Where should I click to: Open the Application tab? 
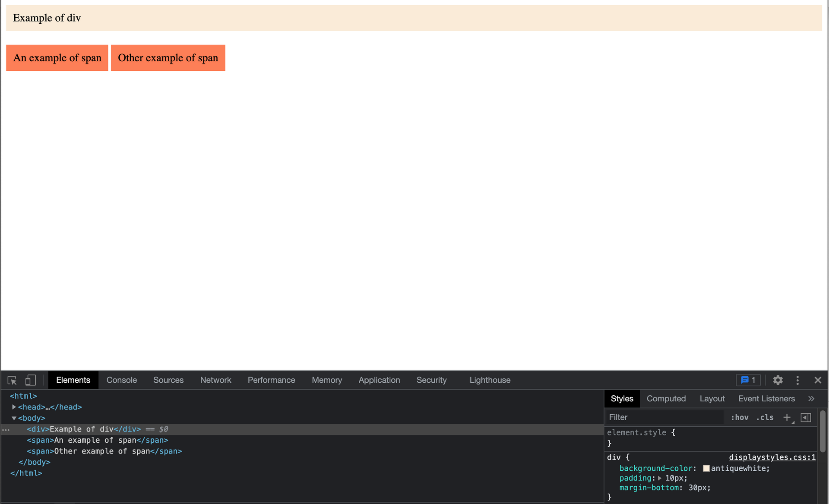[x=379, y=380]
